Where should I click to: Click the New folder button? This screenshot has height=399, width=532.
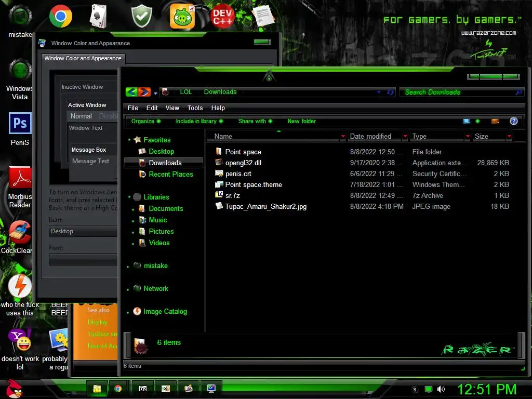tap(302, 121)
